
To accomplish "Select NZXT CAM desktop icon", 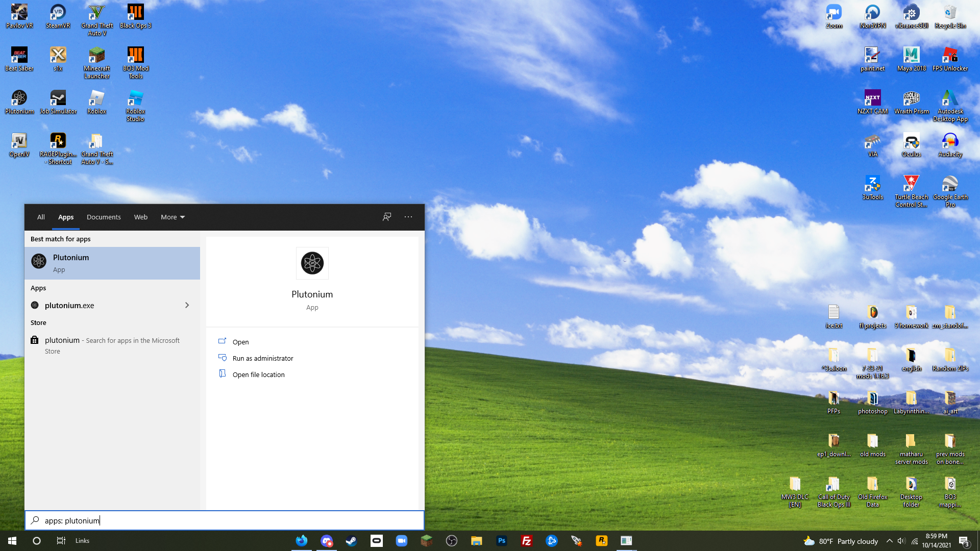I will [872, 102].
